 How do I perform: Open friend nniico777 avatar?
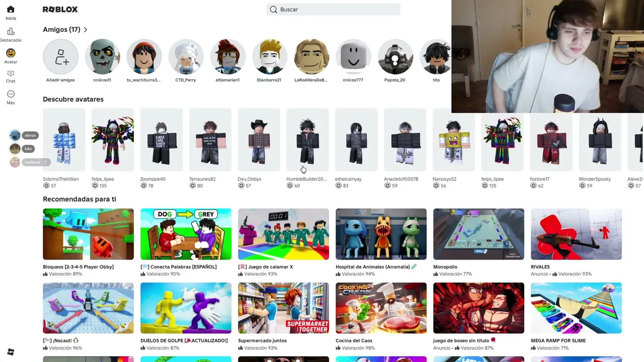(x=353, y=57)
